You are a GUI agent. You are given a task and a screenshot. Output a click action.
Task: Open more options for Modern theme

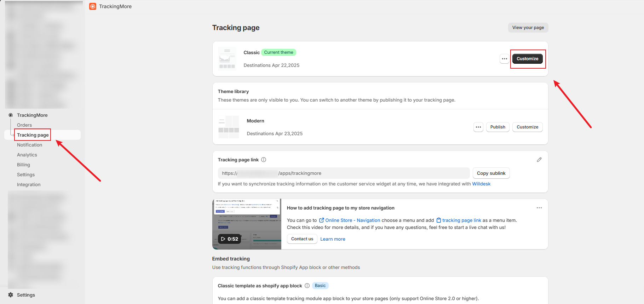[x=478, y=127]
